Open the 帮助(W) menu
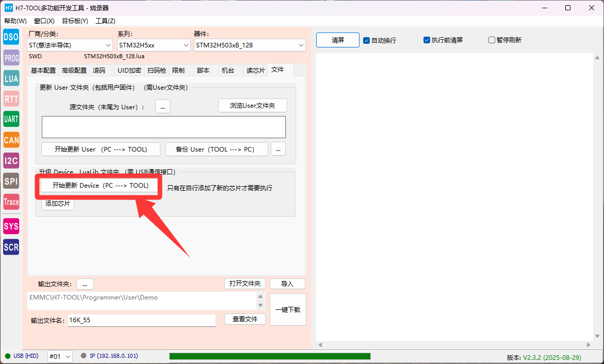 (x=15, y=21)
